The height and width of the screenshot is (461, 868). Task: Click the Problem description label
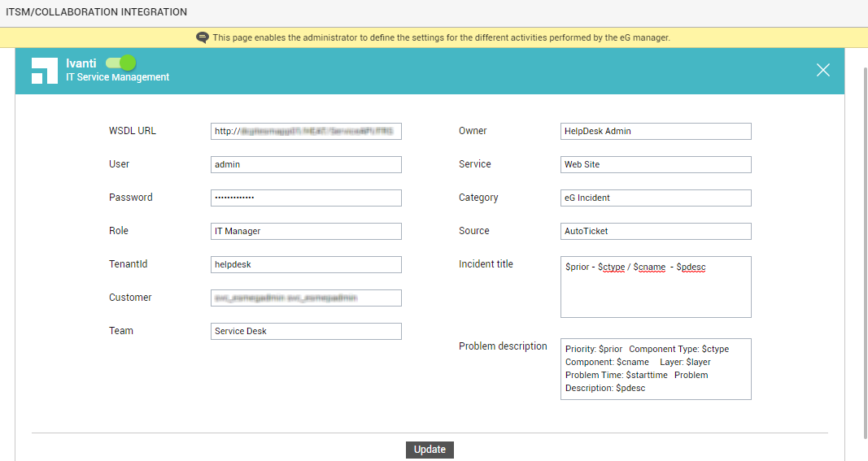click(x=503, y=346)
